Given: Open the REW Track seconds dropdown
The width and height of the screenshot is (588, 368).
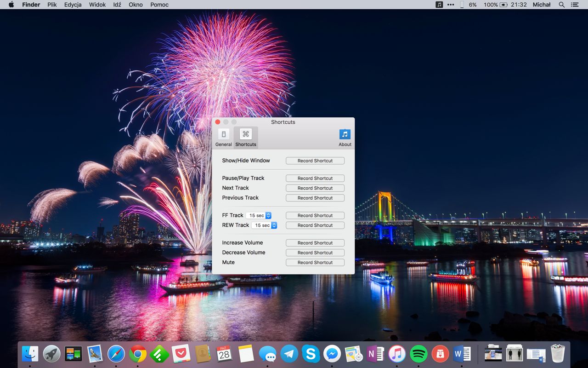Looking at the screenshot, I should [x=264, y=225].
